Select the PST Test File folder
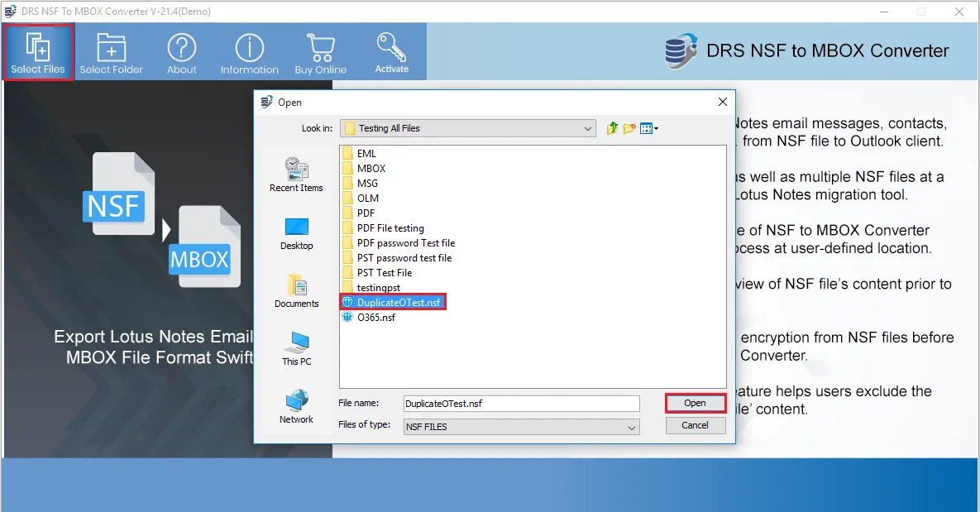Screen dimensions: 980x512 [377, 273]
